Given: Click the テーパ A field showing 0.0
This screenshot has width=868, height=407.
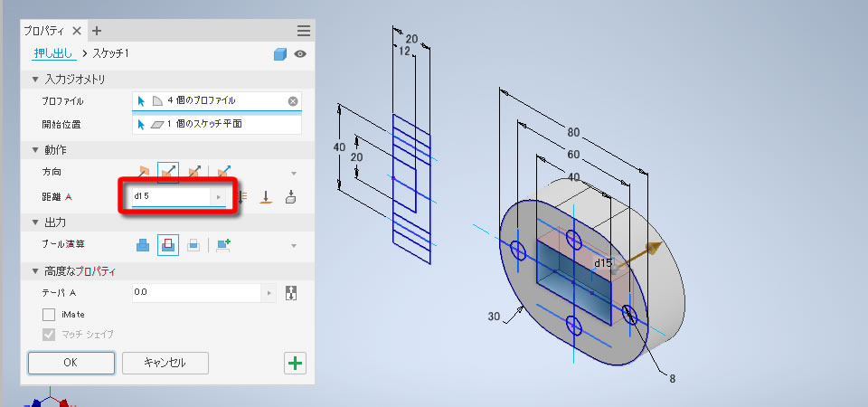Looking at the screenshot, I should pos(196,293).
